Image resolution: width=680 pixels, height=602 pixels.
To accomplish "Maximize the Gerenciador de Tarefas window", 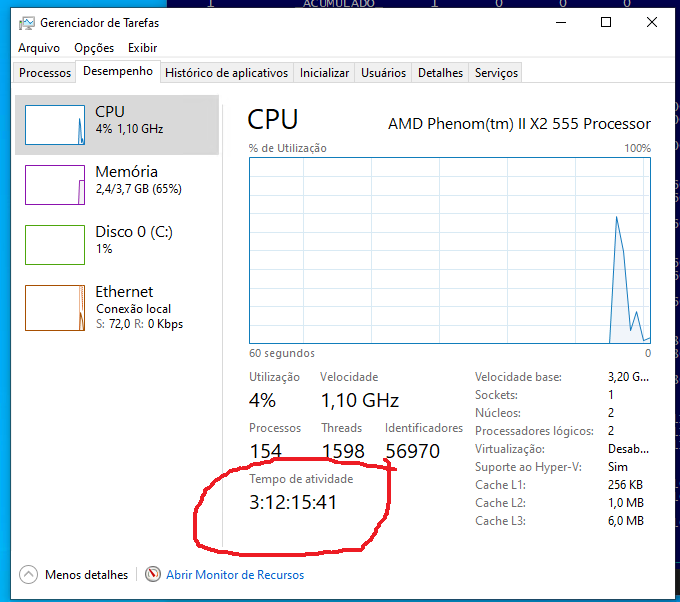I will pos(606,22).
